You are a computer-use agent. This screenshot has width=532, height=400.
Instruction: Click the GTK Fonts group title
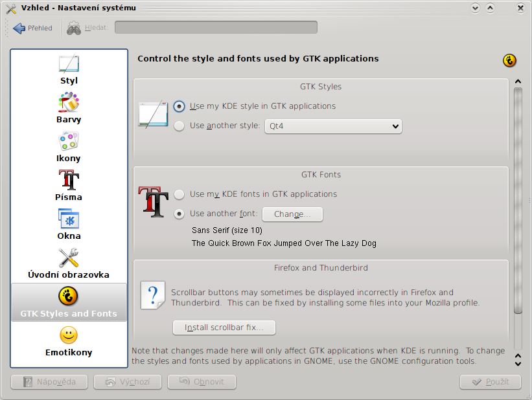(321, 175)
